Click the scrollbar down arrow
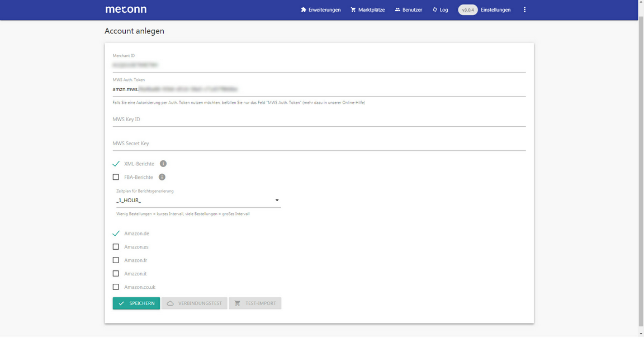644x362 pixels. coord(641,334)
